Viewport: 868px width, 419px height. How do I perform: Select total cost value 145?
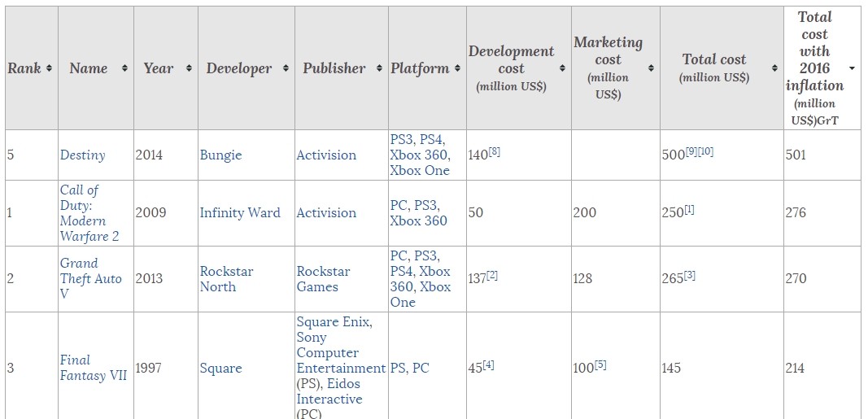[671, 368]
